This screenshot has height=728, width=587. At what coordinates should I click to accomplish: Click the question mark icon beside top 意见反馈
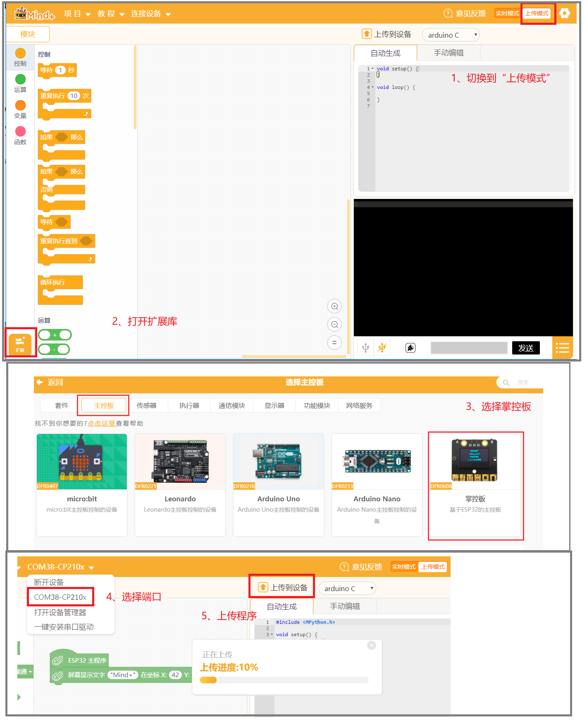tap(448, 14)
